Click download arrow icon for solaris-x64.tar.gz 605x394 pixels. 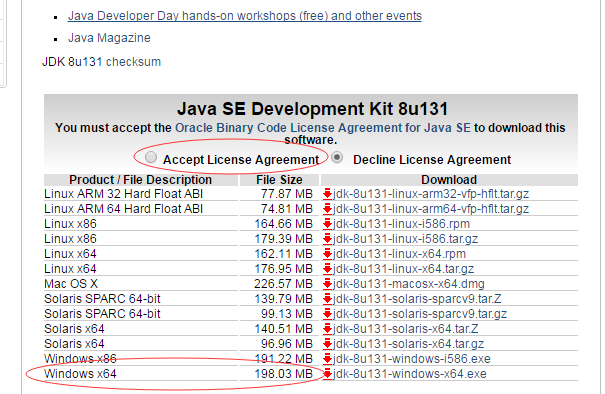(x=328, y=344)
